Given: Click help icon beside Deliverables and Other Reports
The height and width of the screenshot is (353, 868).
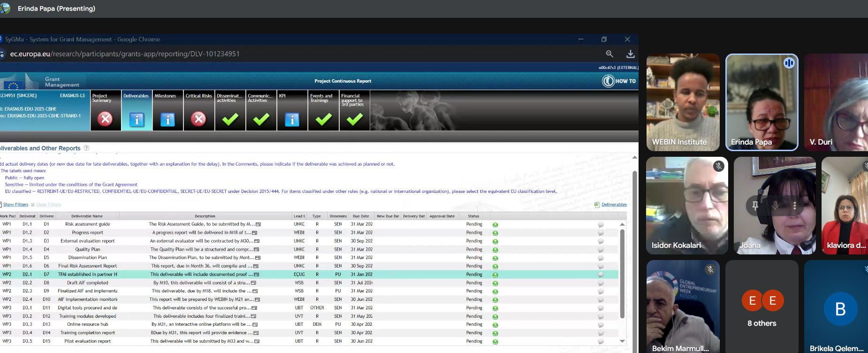Looking at the screenshot, I should 86,148.
